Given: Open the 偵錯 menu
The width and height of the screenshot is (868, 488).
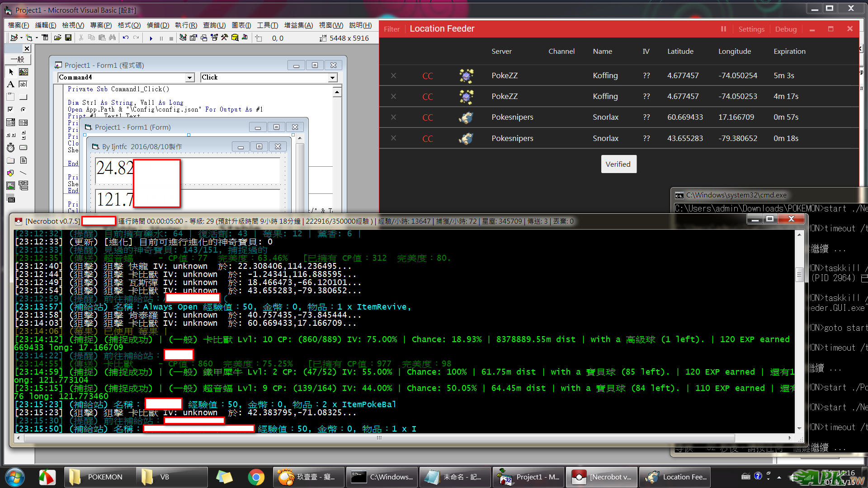Looking at the screenshot, I should pyautogui.click(x=158, y=25).
